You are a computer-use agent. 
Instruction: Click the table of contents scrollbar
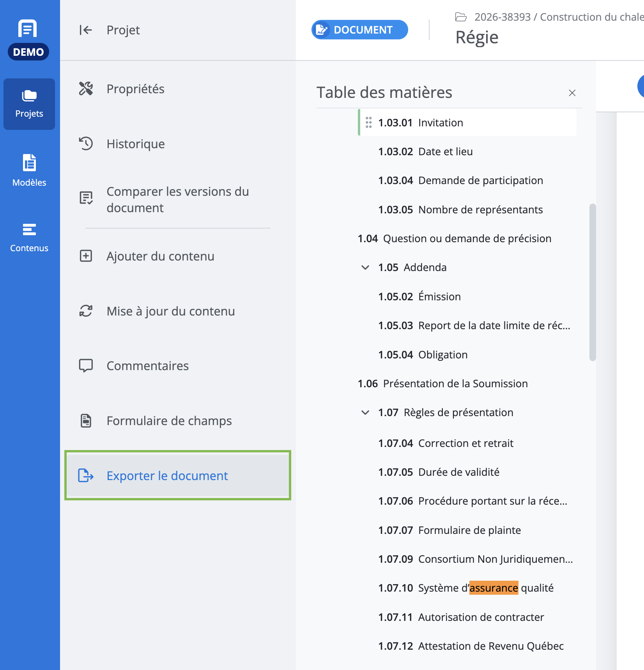tap(593, 282)
